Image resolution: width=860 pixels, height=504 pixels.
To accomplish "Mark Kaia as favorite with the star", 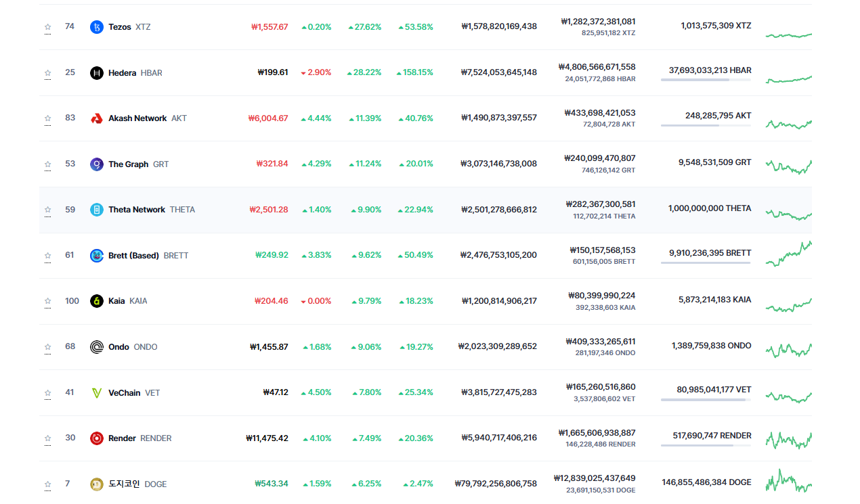I will click(x=48, y=301).
